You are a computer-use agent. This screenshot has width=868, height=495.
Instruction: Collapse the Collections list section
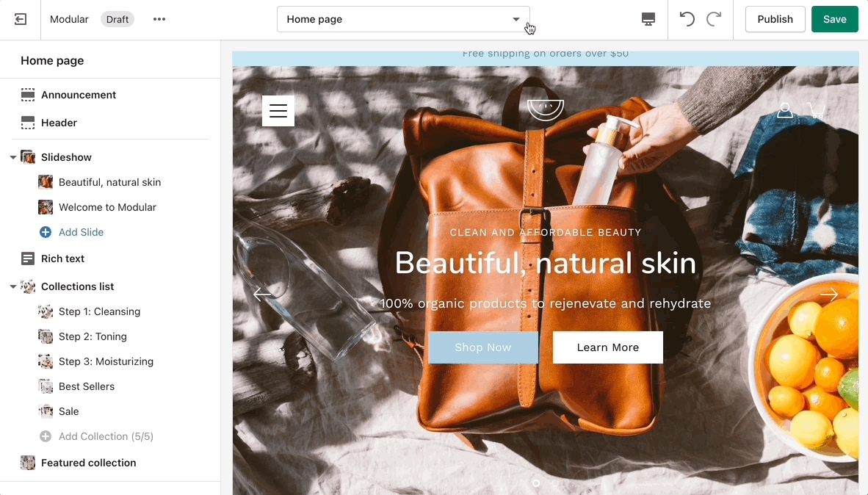click(x=13, y=287)
